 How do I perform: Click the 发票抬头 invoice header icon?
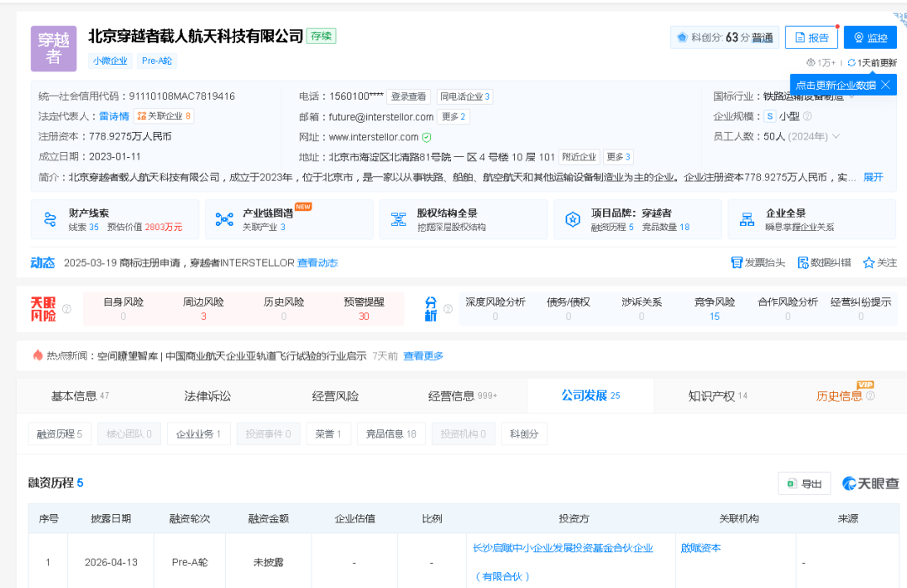point(737,263)
